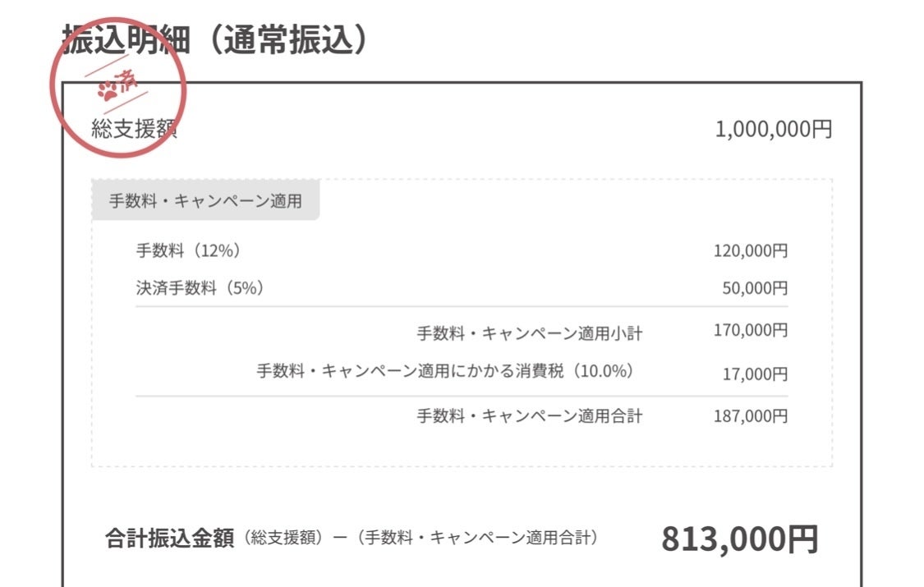Image resolution: width=924 pixels, height=587 pixels.
Task: Click the 17,000円 consumption tax amount
Action: (x=755, y=374)
